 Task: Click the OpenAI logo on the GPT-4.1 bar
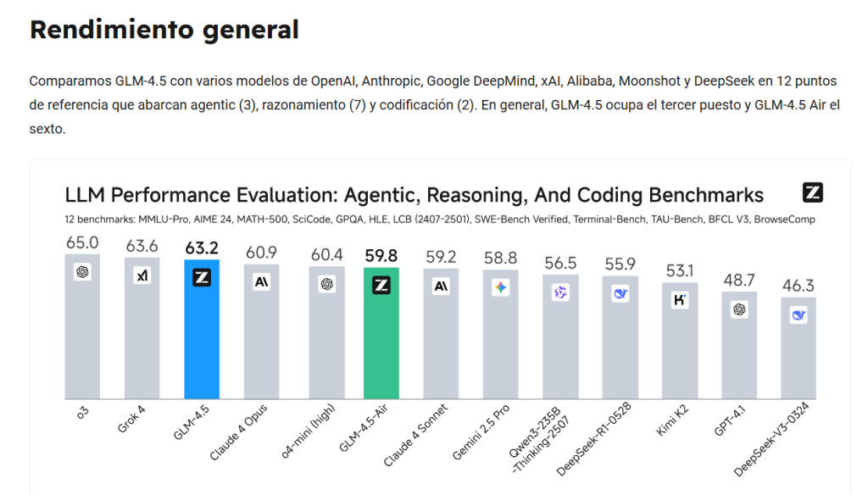point(739,309)
